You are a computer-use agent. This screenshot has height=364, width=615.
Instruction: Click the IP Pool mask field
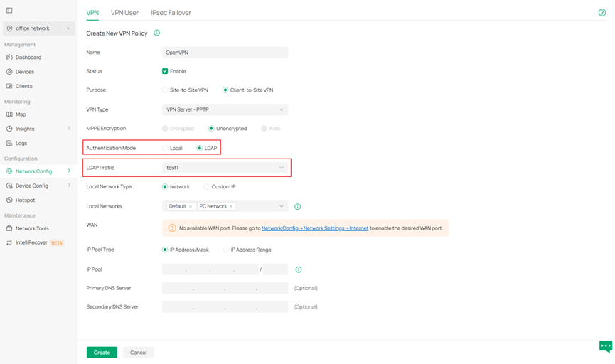point(275,269)
